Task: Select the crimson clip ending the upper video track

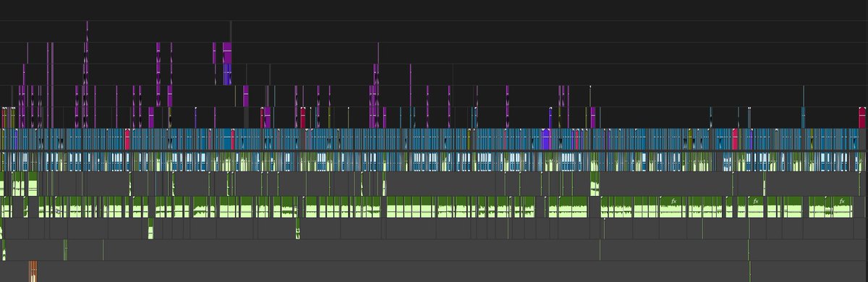Action: 863,117
